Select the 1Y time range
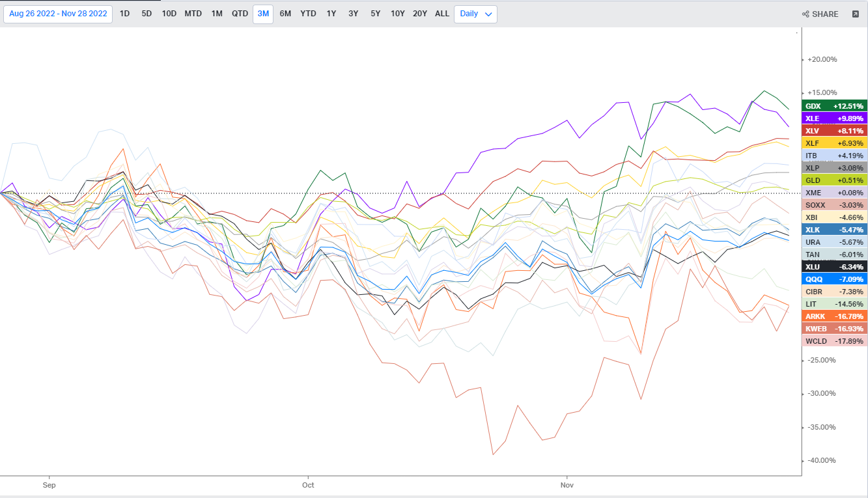 (x=331, y=14)
